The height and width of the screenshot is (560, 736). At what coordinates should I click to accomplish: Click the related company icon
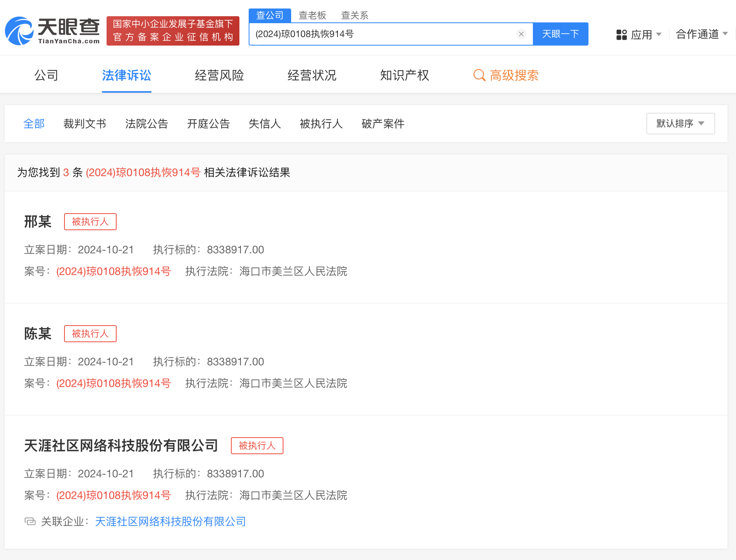(30, 521)
